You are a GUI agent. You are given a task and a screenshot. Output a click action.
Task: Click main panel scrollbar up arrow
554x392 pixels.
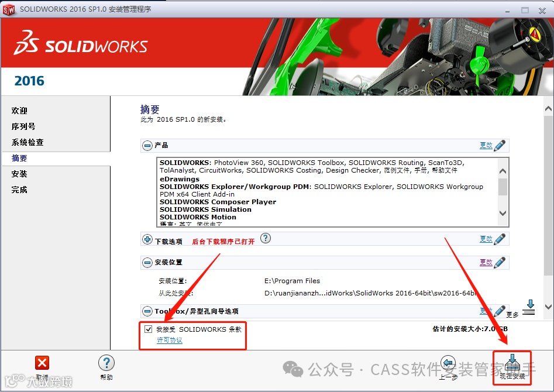(548, 109)
